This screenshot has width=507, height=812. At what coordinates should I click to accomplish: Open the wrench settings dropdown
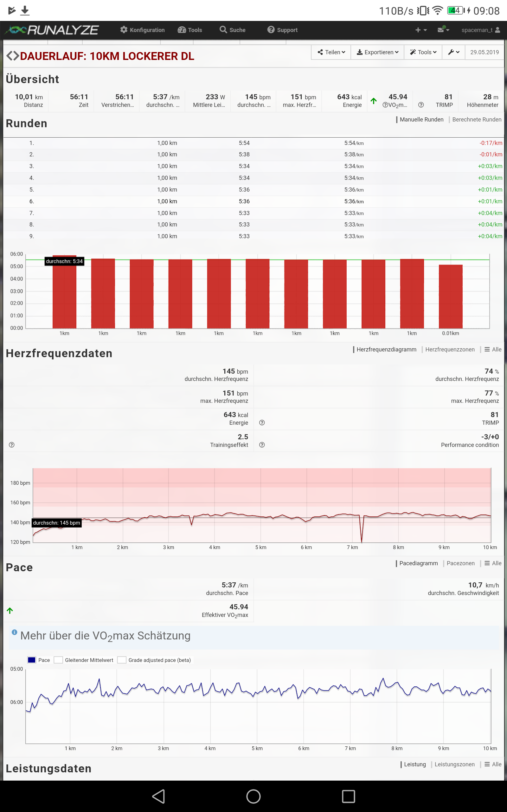[x=453, y=52]
